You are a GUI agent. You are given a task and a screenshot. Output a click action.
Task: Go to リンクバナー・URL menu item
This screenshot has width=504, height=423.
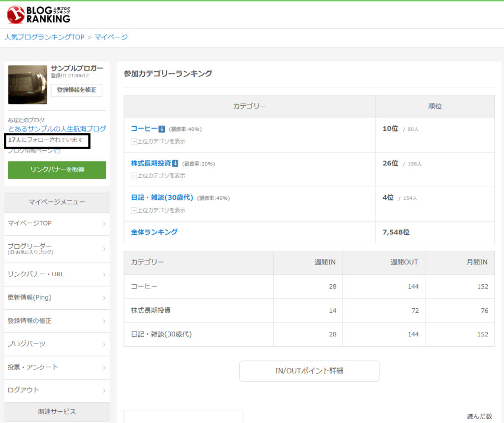(57, 274)
